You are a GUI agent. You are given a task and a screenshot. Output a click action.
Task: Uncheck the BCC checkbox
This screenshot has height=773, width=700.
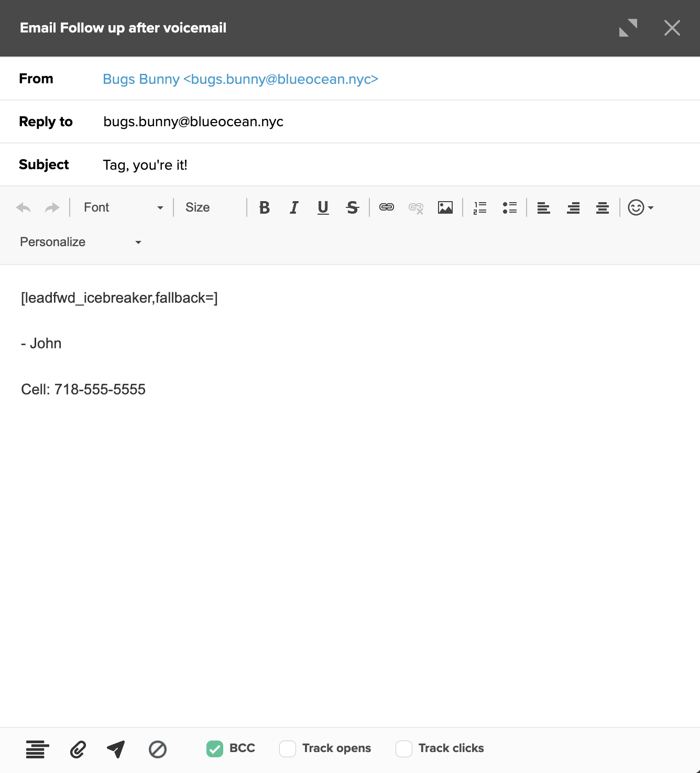tap(215, 749)
